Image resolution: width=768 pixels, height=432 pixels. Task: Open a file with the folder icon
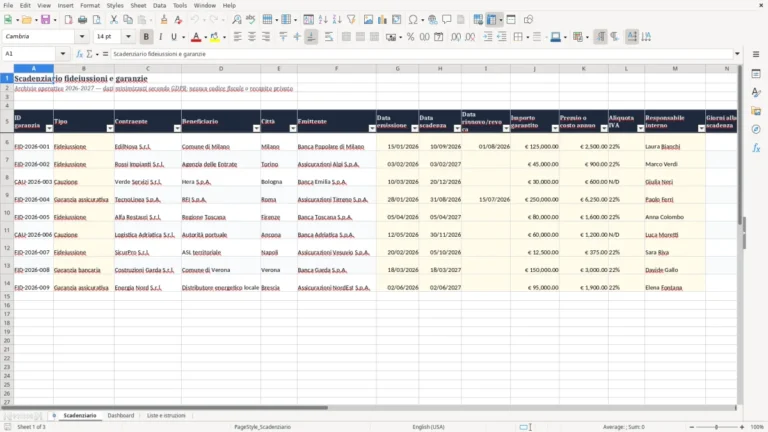(26, 20)
